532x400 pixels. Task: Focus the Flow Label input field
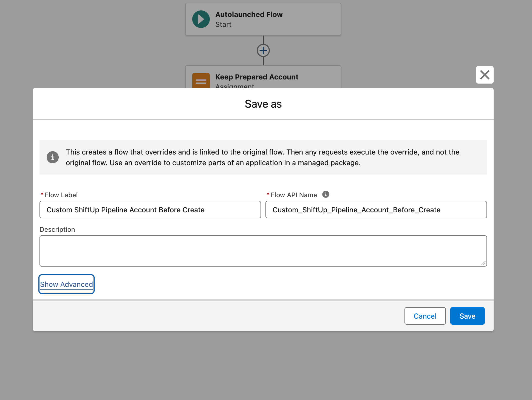point(150,210)
